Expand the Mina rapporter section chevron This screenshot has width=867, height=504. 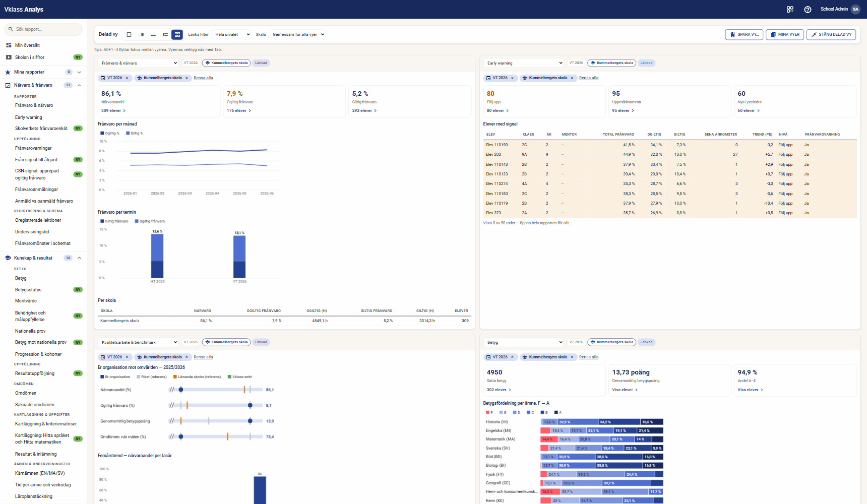[x=79, y=72]
